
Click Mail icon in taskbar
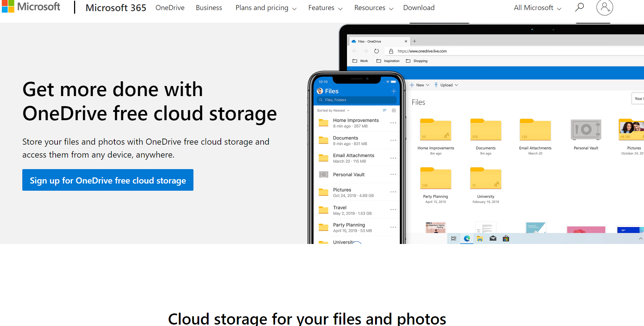click(493, 238)
